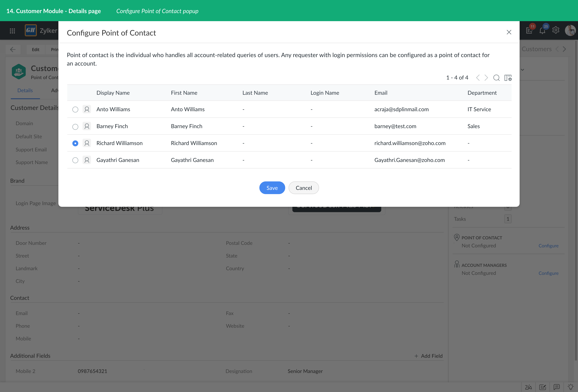
Task: Select the Gayathri Ganesan radio button
Action: (75, 160)
